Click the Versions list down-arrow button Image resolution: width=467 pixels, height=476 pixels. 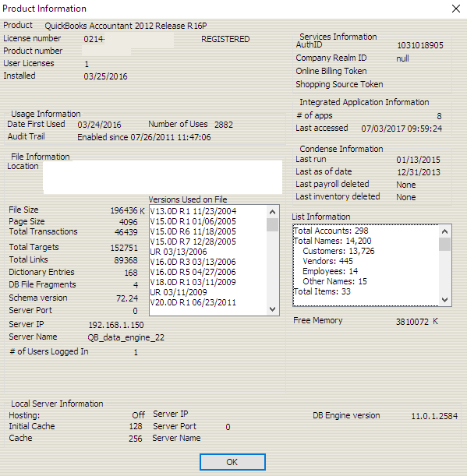(273, 309)
